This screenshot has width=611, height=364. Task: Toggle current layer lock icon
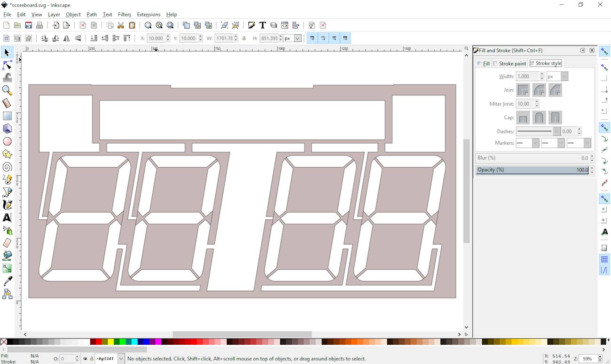tap(91, 359)
